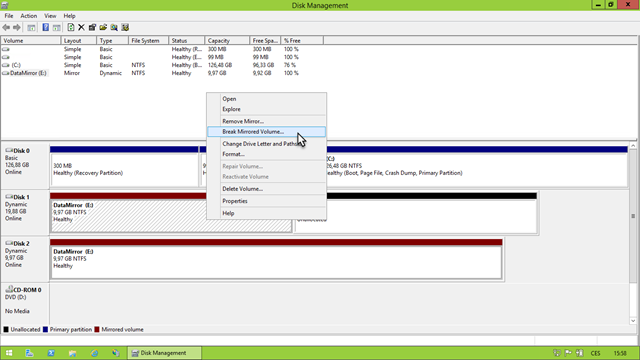Select DataMirror partition on Disk 2
This screenshot has height=360, width=640.
click(276, 259)
